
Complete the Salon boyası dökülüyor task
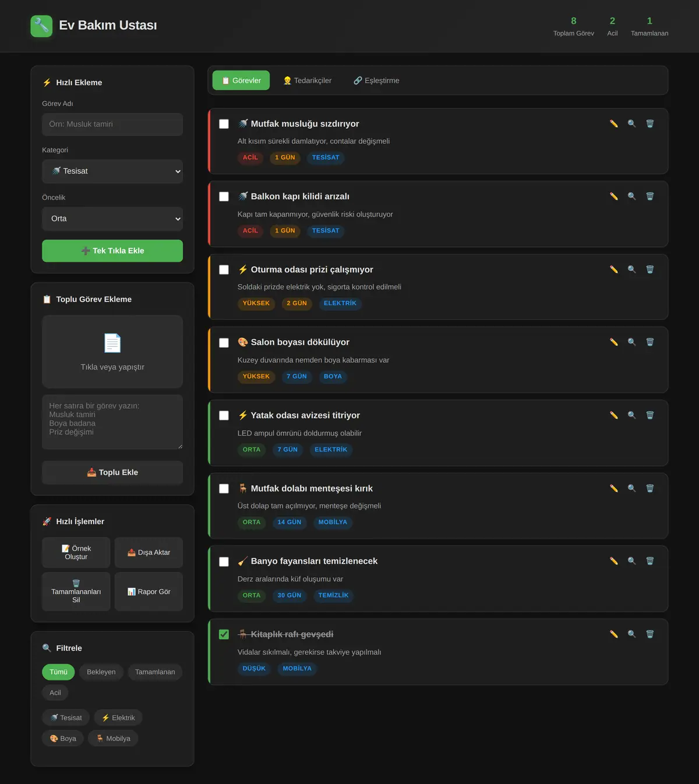(224, 342)
